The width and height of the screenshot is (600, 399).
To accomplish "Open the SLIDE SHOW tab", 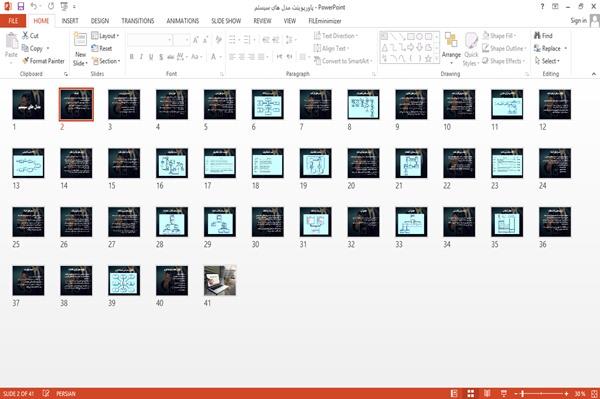I will click(226, 21).
